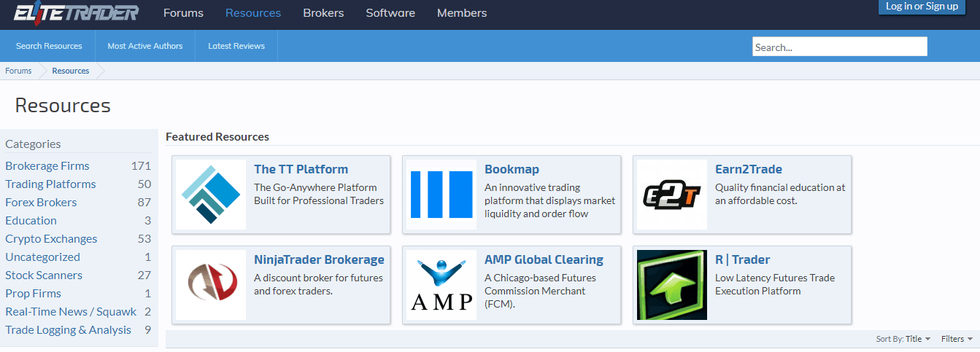
Task: Select the Forex Brokers category
Action: [41, 202]
